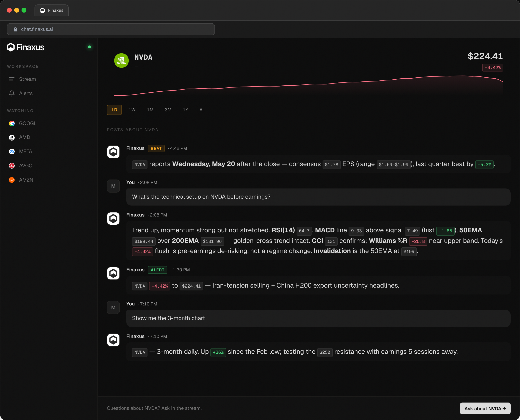Click the NVIDIA logo in the header
The height and width of the screenshot is (420, 520).
click(121, 61)
